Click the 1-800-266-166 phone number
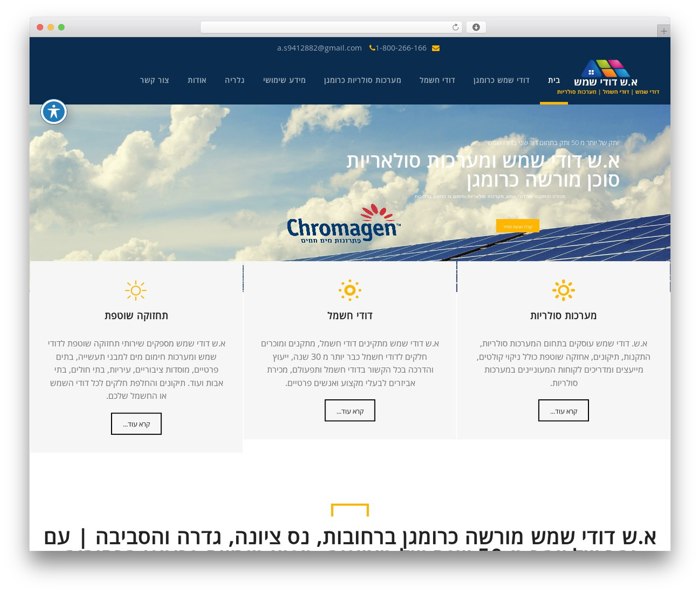Viewport: 700px width, 593px height. 401,48
